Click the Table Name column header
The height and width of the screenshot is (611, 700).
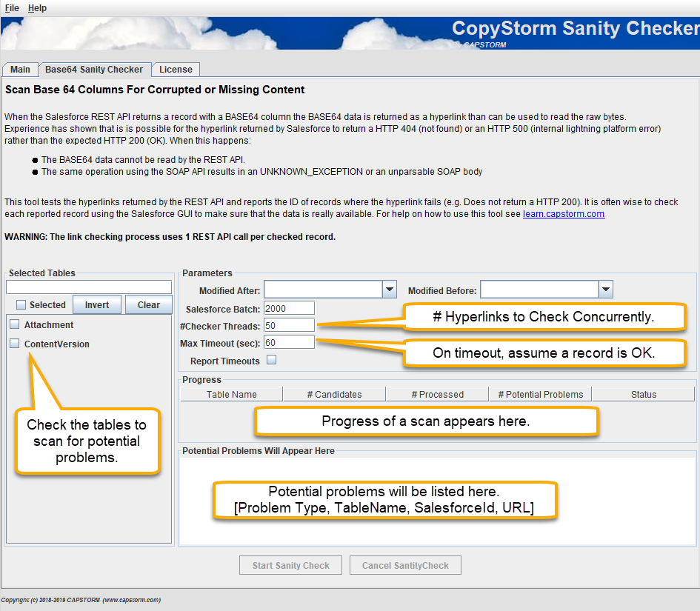[231, 395]
